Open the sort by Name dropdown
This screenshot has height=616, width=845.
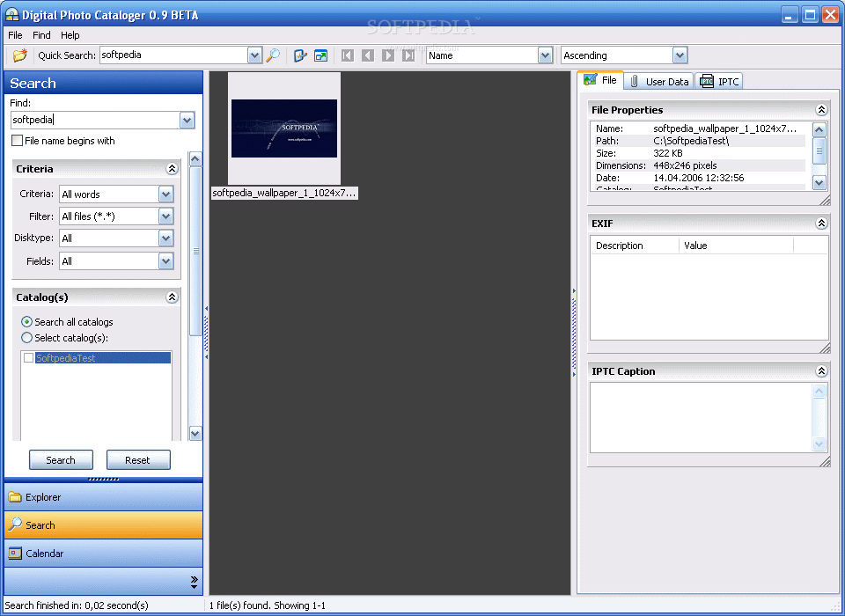(x=545, y=55)
